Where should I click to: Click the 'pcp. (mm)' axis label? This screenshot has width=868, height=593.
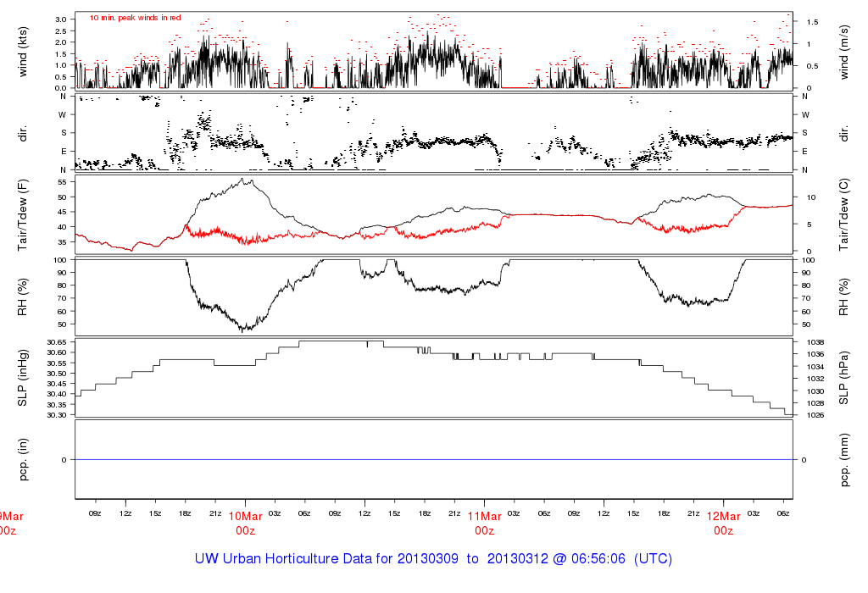844,459
